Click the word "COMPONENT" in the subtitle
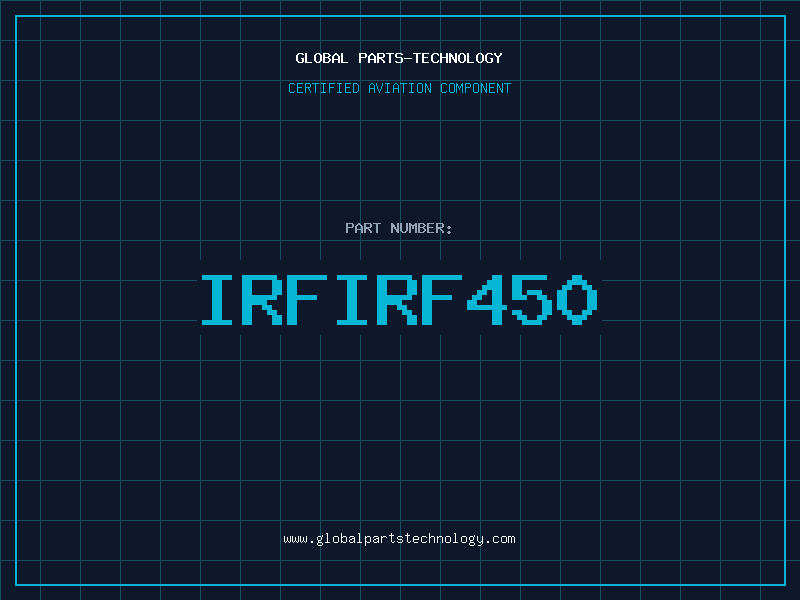This screenshot has height=600, width=800. (x=475, y=89)
